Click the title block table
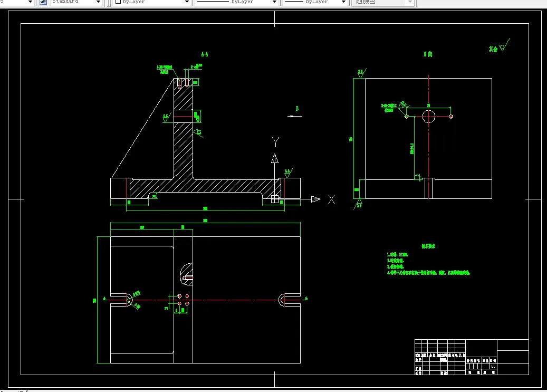547x392 pixels. [x=472, y=357]
